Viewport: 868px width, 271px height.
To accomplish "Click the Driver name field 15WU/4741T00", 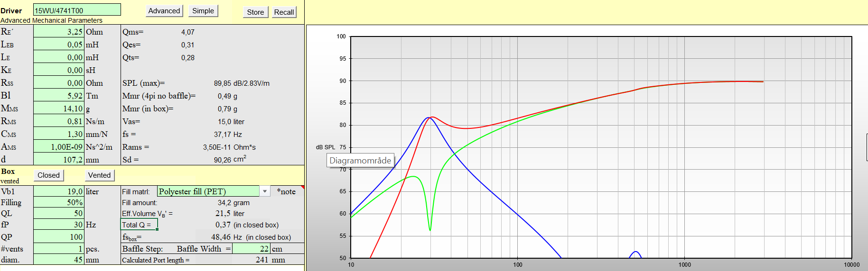I will click(77, 10).
